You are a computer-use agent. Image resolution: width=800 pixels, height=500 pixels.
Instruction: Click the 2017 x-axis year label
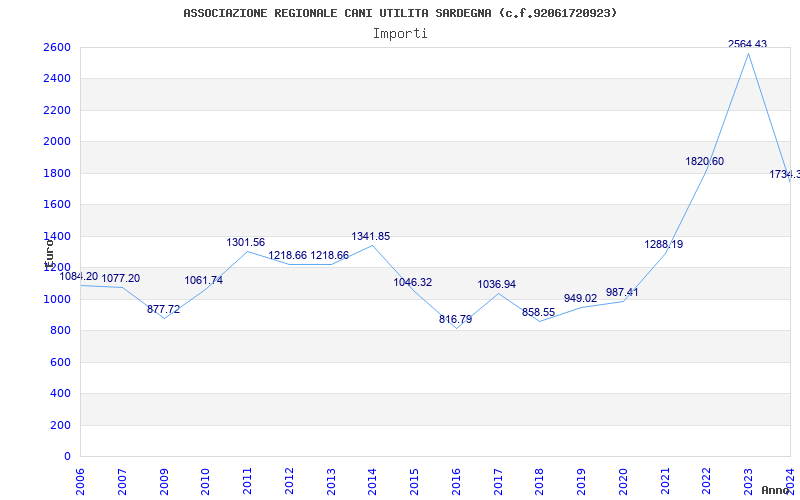coord(498,482)
